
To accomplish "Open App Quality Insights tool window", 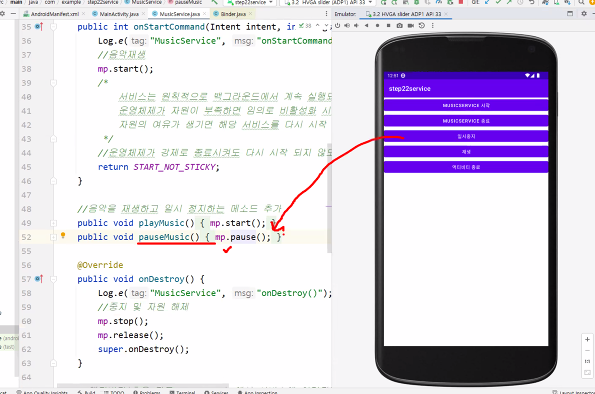I will click(42, 392).
